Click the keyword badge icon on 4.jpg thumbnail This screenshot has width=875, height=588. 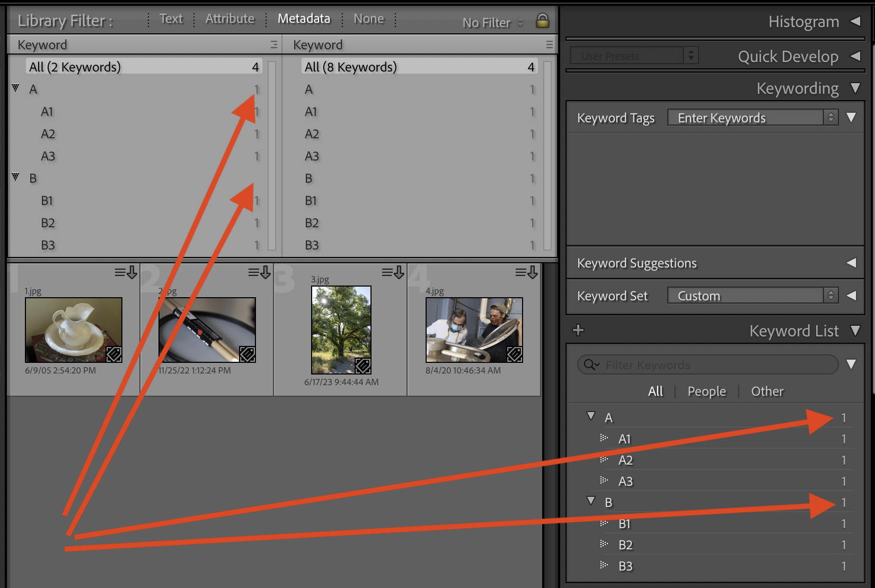(515, 353)
